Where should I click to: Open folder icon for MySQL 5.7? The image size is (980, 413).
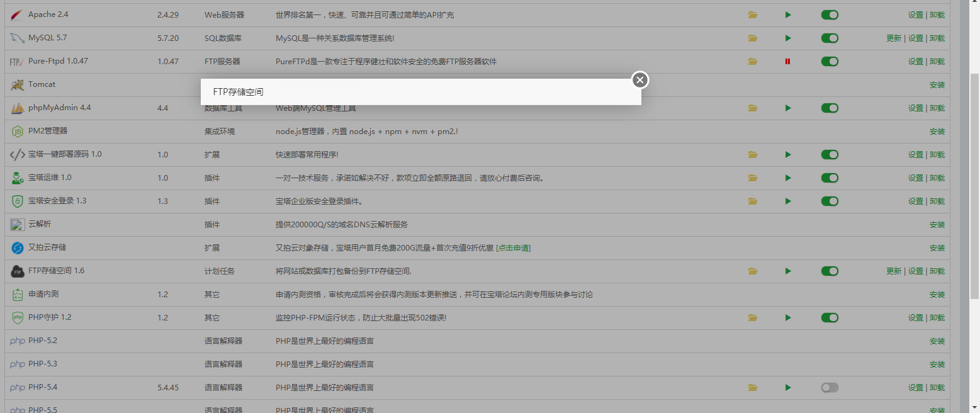coord(753,38)
